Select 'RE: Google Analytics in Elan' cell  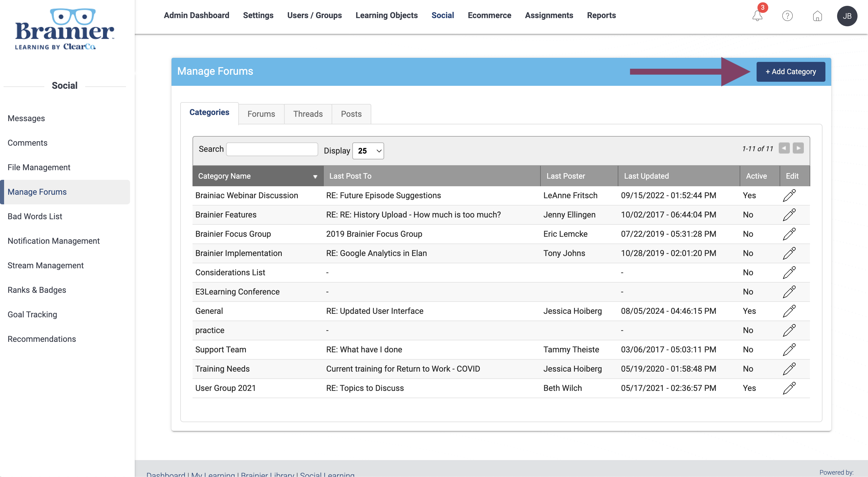376,253
